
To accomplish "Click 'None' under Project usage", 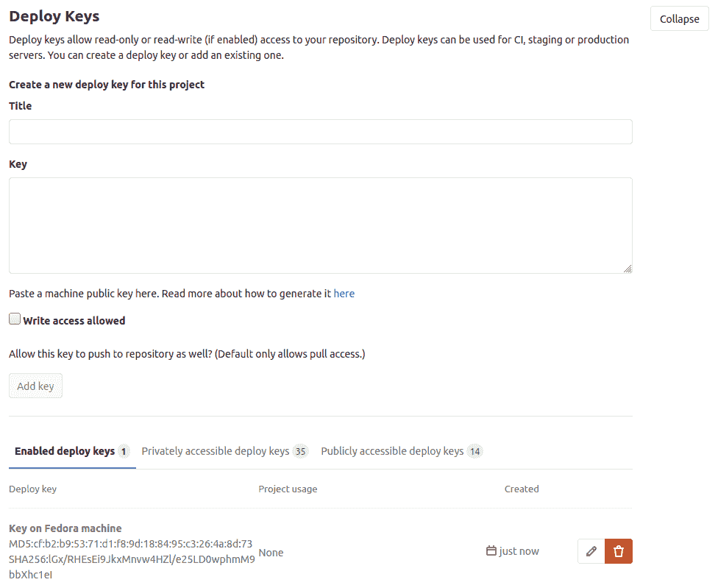I will point(271,552).
